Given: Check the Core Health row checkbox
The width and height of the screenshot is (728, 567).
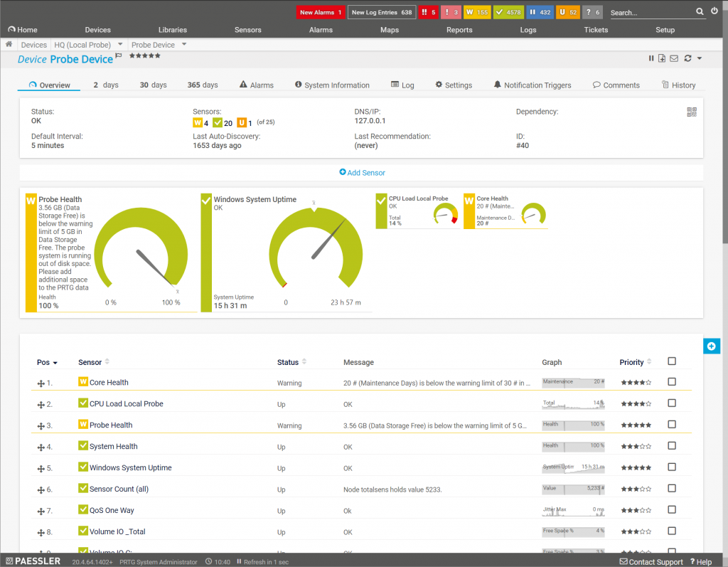Looking at the screenshot, I should (x=672, y=382).
